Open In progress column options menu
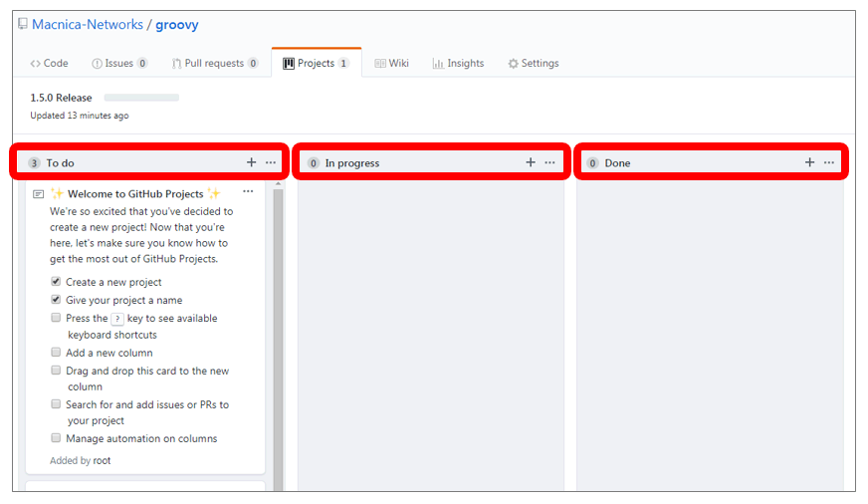868x504 pixels. point(549,162)
